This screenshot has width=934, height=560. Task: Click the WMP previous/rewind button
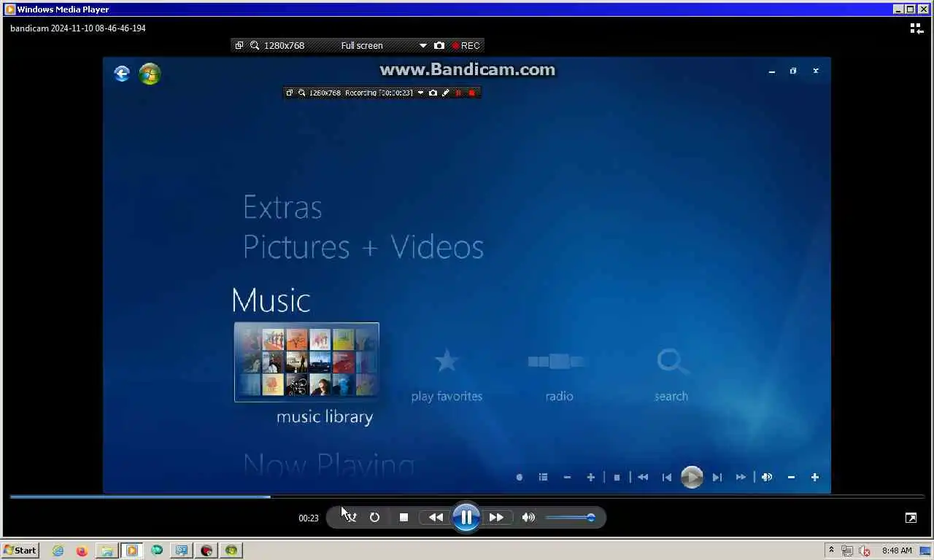click(x=436, y=517)
